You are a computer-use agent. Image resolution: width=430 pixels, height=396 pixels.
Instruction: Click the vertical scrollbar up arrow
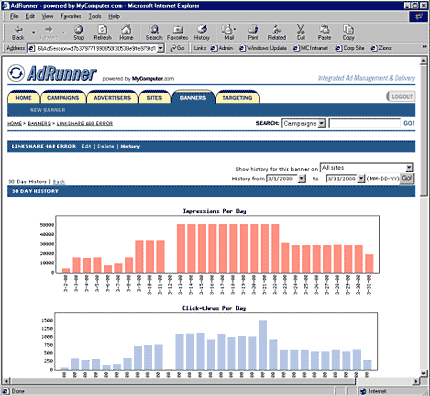(x=424, y=61)
